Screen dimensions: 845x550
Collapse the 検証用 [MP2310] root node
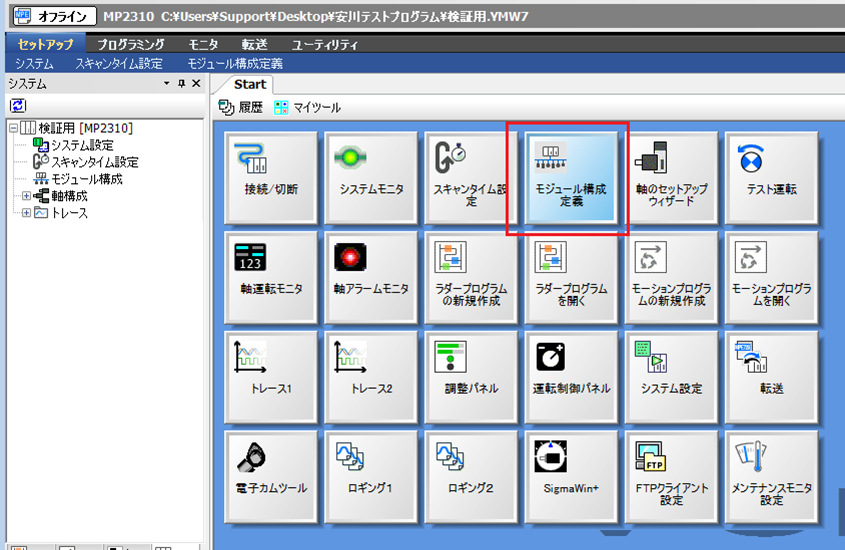pyautogui.click(x=13, y=129)
